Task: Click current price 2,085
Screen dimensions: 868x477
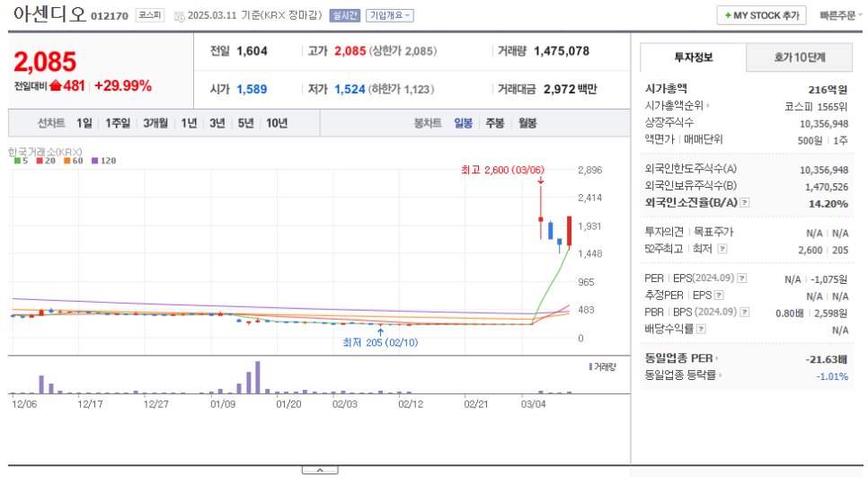Action: (45, 62)
